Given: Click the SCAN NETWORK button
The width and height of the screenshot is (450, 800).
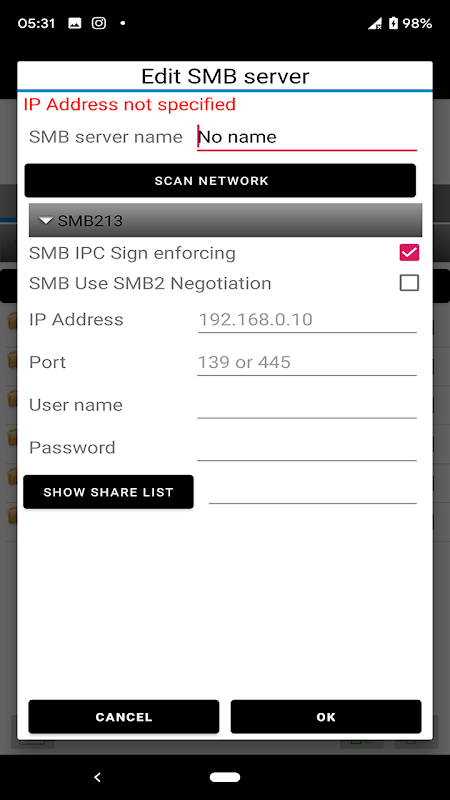Looking at the screenshot, I should 220,181.
